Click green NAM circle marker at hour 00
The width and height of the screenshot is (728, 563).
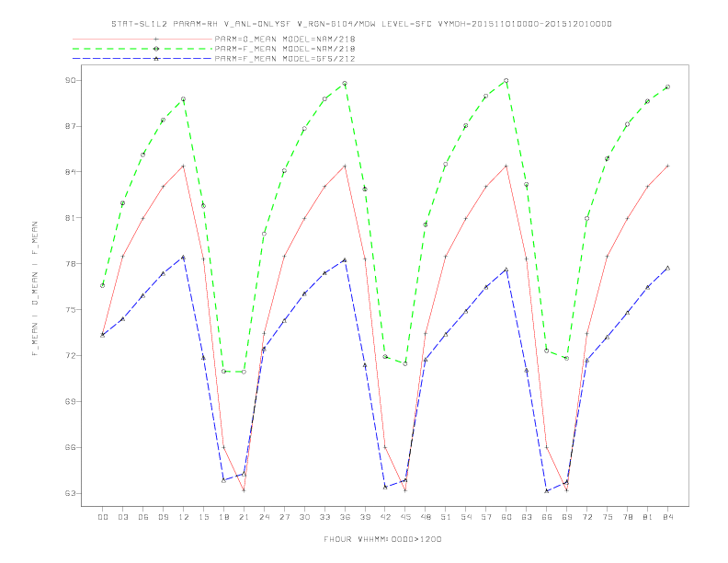point(103,285)
